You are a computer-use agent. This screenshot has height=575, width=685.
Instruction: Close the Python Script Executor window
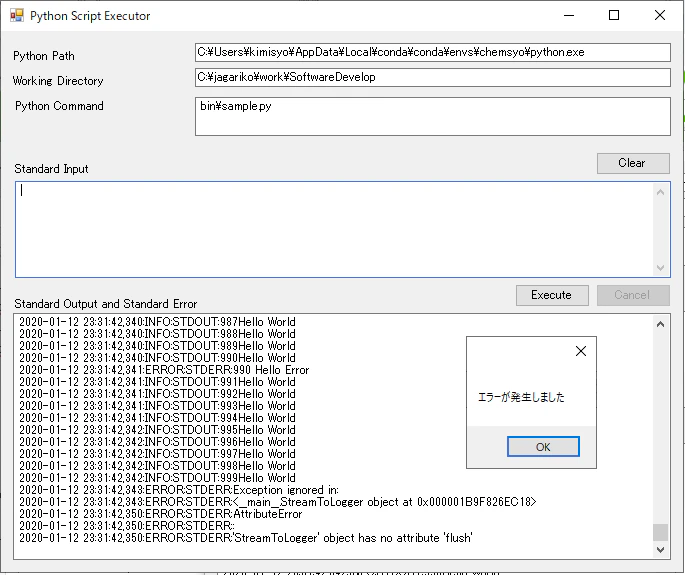[660, 16]
